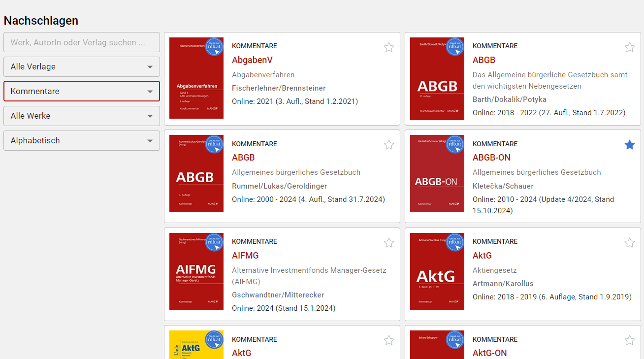Click the AIFMG book cover
Screen dimensions: 644x359
click(196, 271)
